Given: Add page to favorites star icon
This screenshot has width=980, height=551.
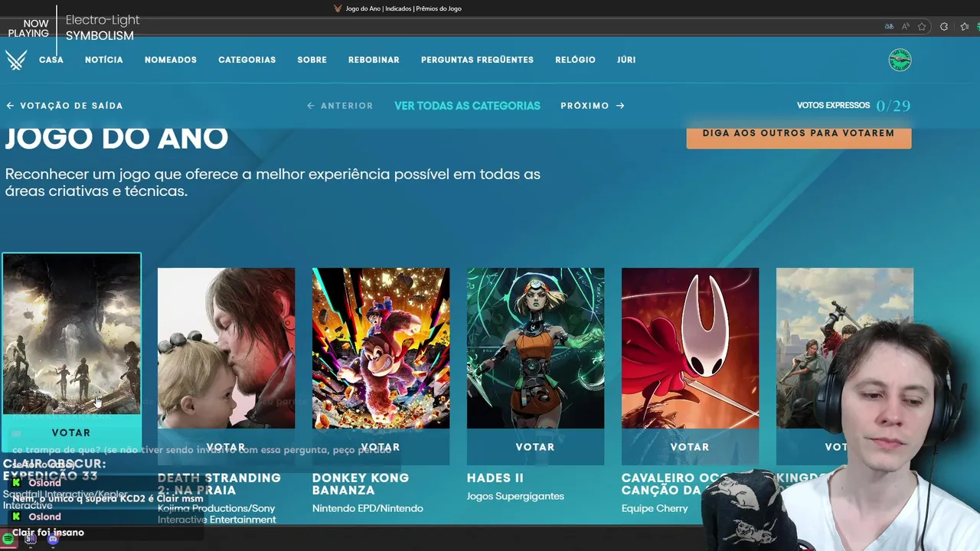Looking at the screenshot, I should (922, 26).
